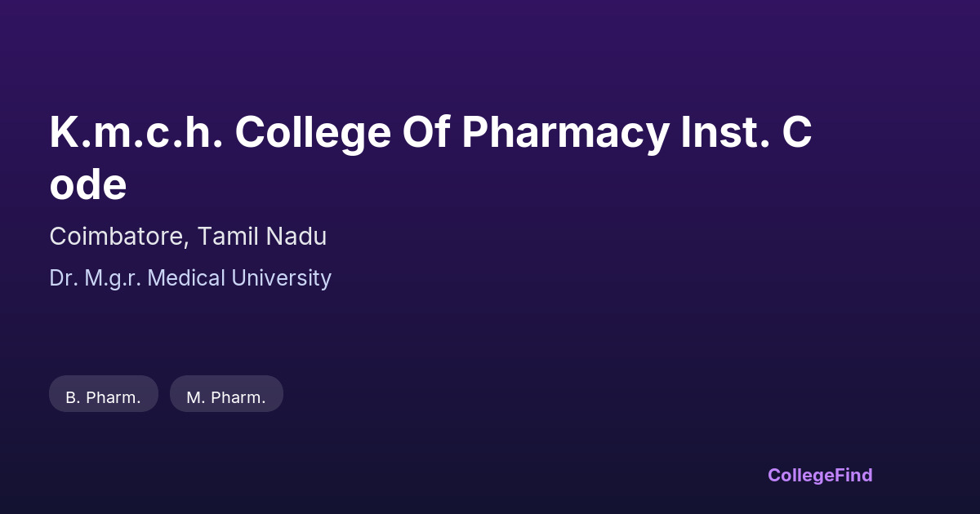Click the K.m.c.h. College Of Pharmacy title
Image resolution: width=980 pixels, height=514 pixels.
pos(430,133)
